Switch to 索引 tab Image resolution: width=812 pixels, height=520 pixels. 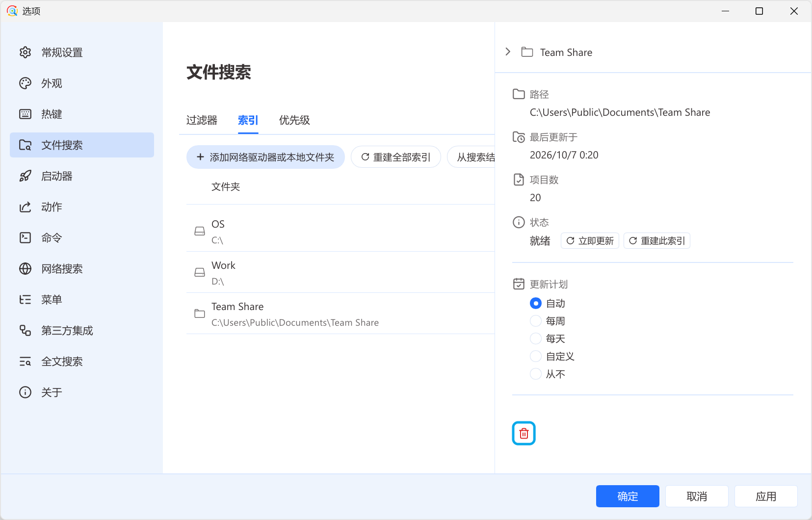click(x=248, y=120)
